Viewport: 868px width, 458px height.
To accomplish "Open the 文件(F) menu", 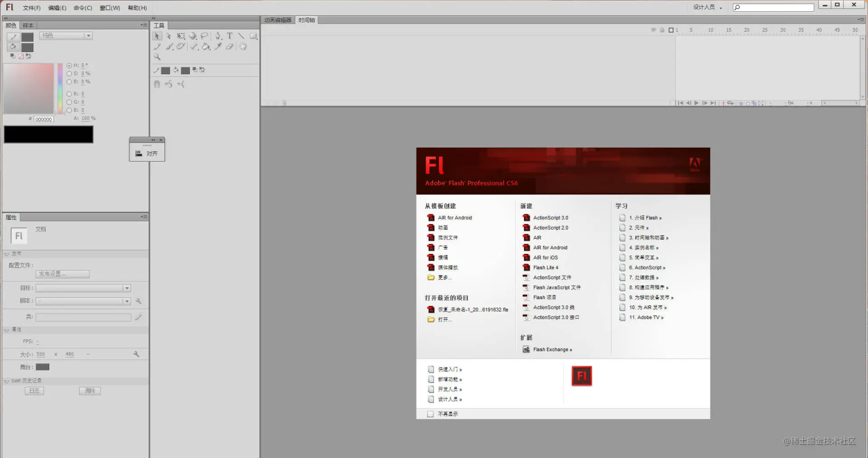I will pos(32,8).
